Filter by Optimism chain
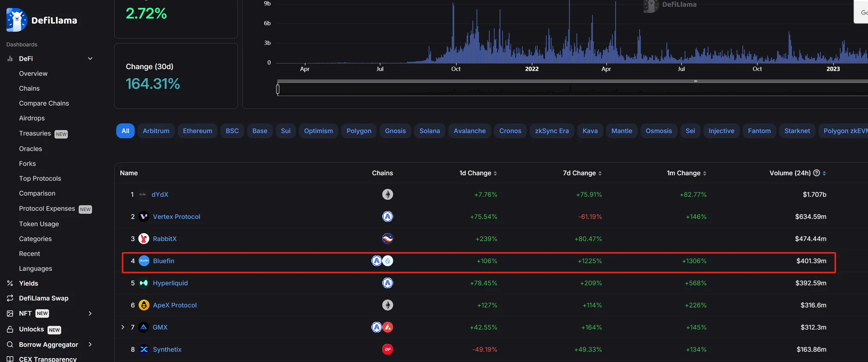This screenshot has height=362, width=868. click(x=318, y=131)
